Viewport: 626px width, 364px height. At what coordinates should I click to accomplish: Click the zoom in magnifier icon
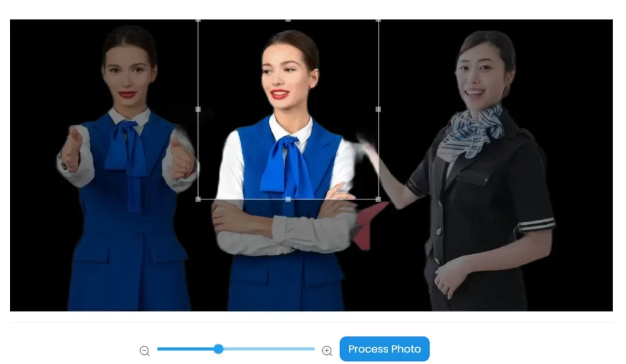327,351
